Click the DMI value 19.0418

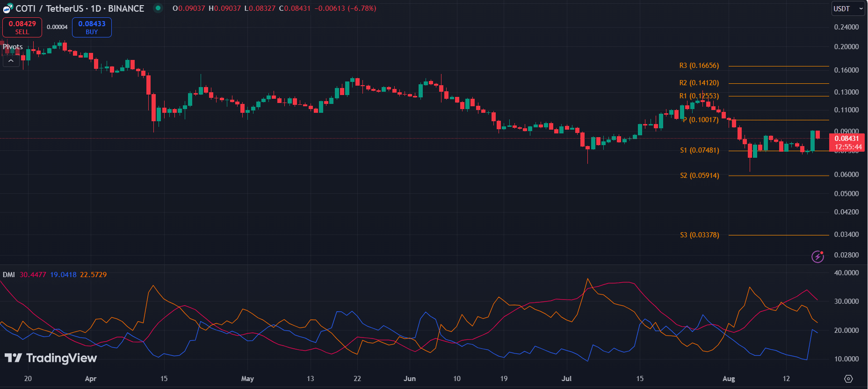tap(63, 275)
